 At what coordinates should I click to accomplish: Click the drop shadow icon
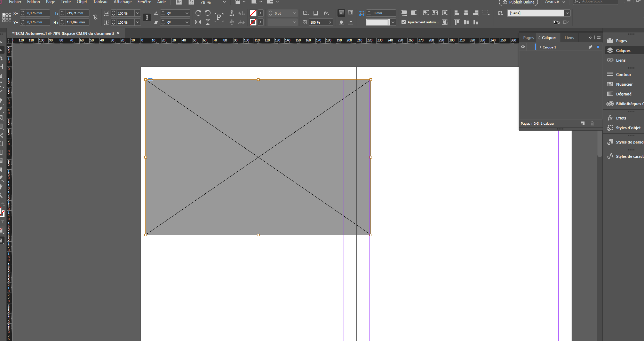(316, 13)
